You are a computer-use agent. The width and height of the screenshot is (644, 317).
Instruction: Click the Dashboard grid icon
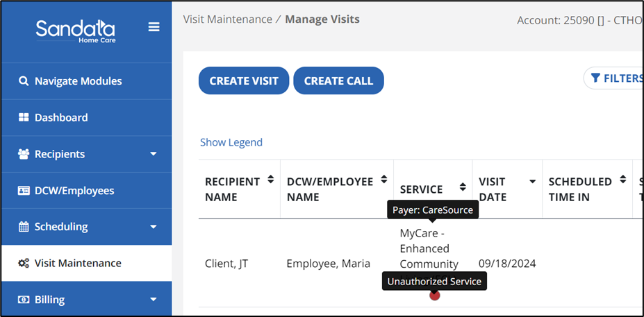point(24,118)
